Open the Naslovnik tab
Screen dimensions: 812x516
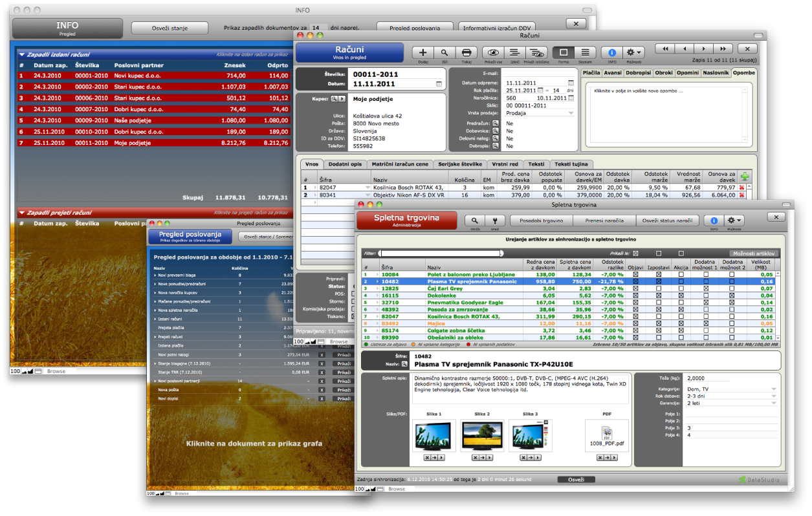(716, 72)
